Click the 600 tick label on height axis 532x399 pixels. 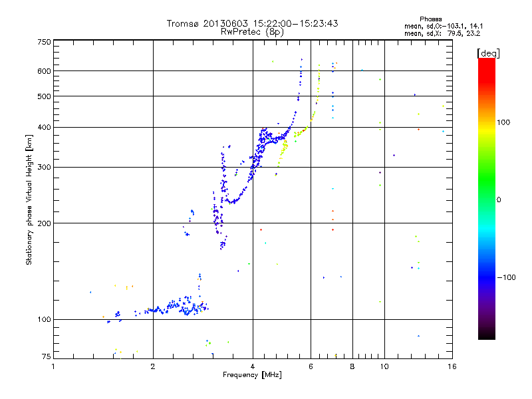click(x=45, y=71)
